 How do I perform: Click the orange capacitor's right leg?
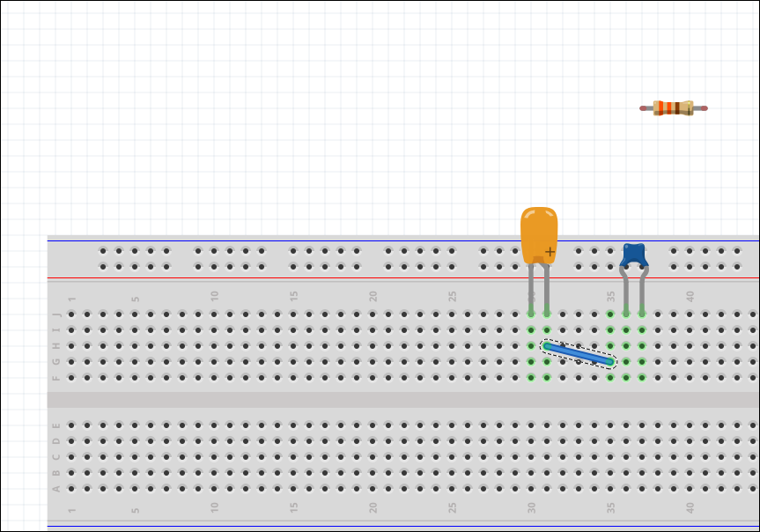[547, 289]
